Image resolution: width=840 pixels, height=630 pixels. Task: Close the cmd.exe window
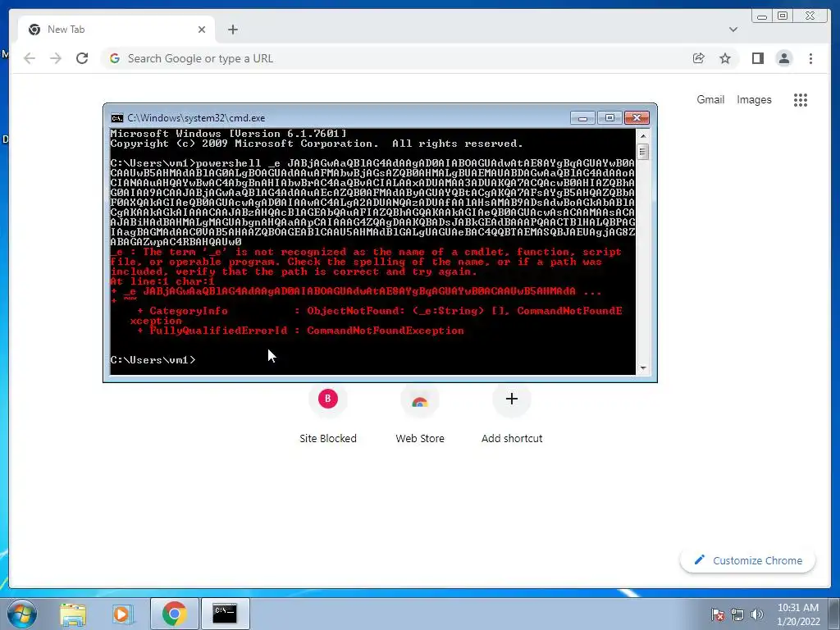pyautogui.click(x=637, y=118)
